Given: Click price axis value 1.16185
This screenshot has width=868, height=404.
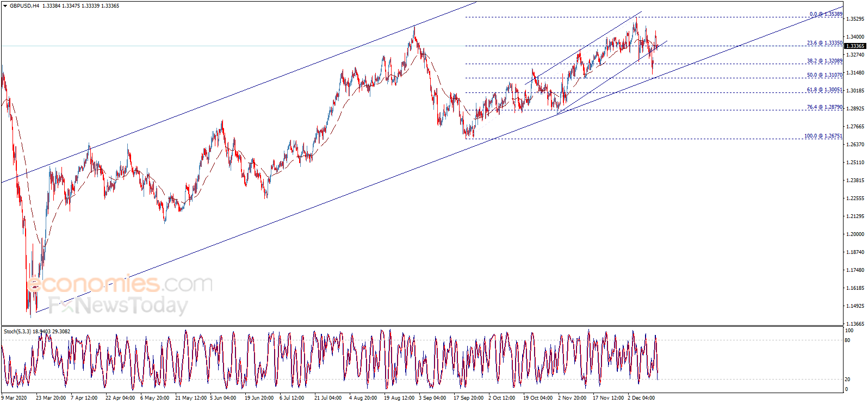Looking at the screenshot, I should tap(855, 288).
